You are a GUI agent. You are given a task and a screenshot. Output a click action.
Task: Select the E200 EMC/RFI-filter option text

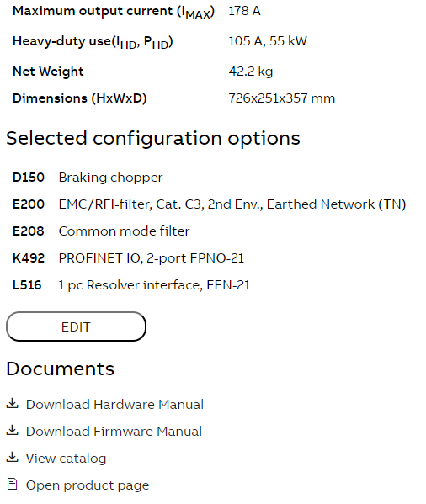[x=232, y=204]
